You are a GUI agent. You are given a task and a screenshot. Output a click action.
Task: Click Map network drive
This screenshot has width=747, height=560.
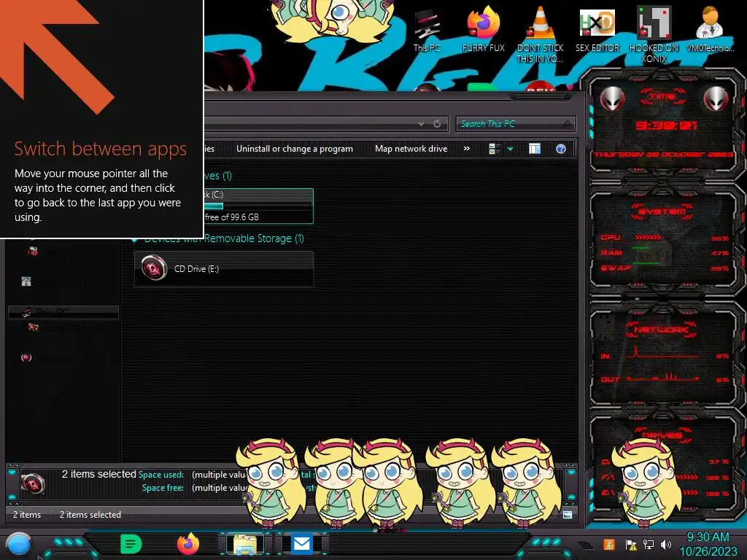click(411, 149)
